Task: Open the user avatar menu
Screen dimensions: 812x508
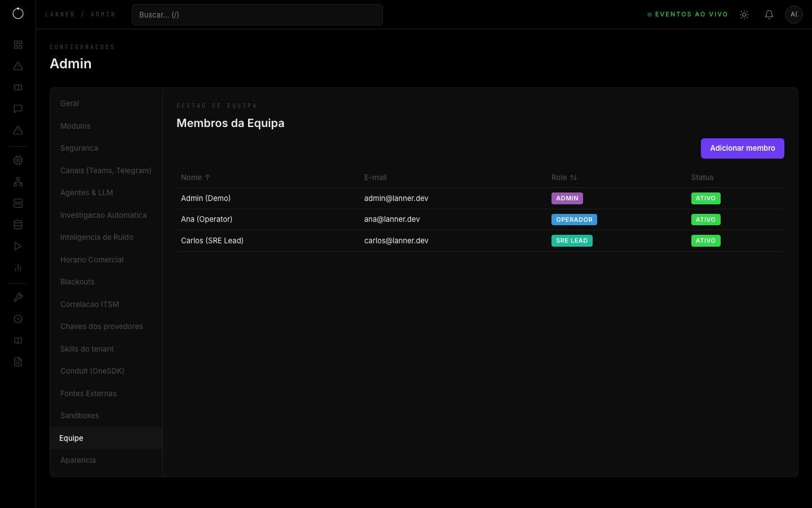Action: pos(794,14)
